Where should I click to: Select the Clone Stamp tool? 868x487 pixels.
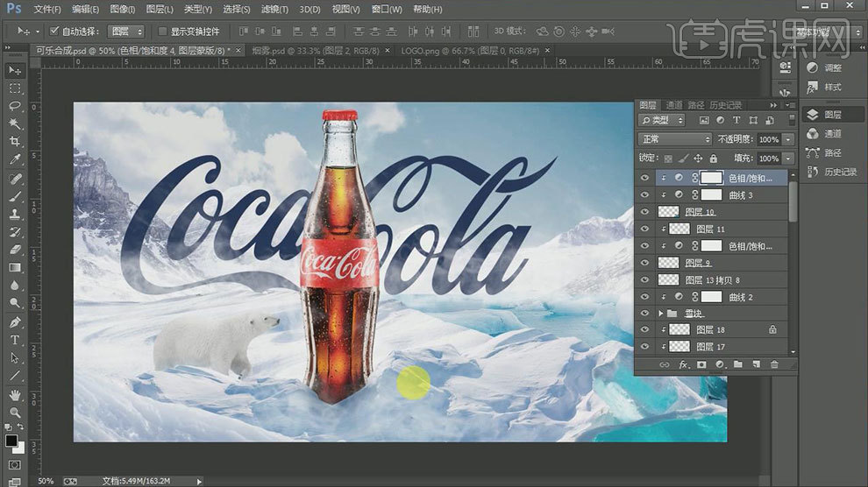pyautogui.click(x=15, y=214)
